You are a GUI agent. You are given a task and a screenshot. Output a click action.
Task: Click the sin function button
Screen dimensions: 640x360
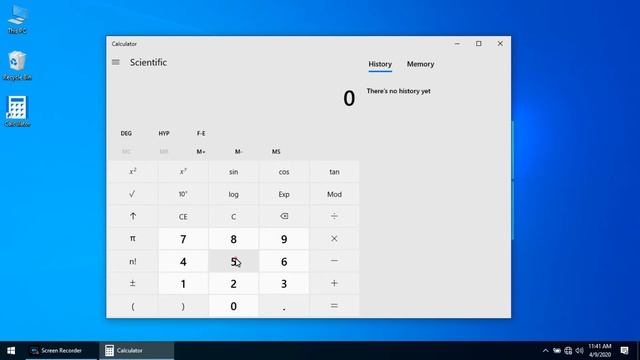(233, 172)
